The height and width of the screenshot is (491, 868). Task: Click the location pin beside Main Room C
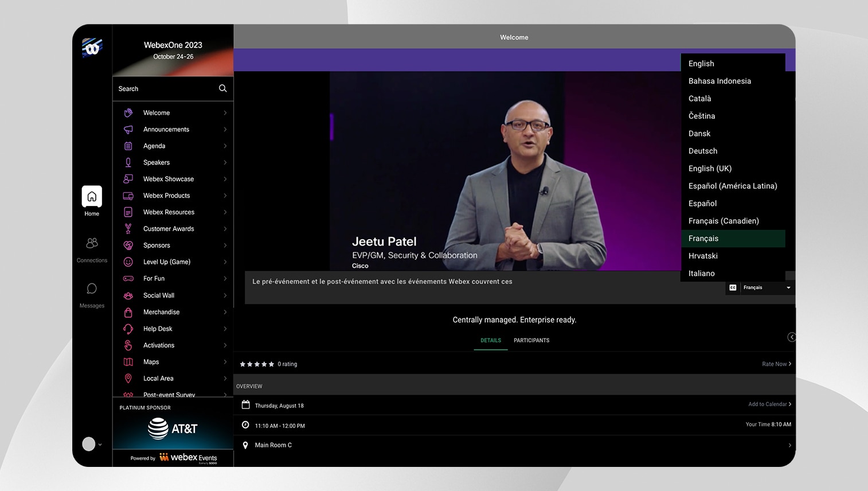[245, 445]
